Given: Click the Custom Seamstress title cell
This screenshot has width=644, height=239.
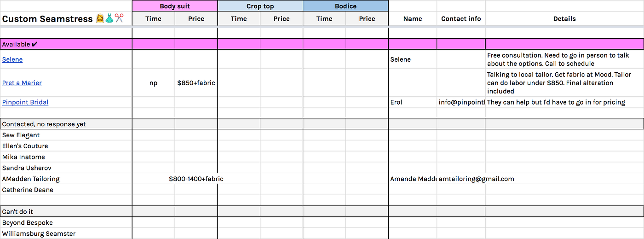Looking at the screenshot, I should click(x=66, y=18).
